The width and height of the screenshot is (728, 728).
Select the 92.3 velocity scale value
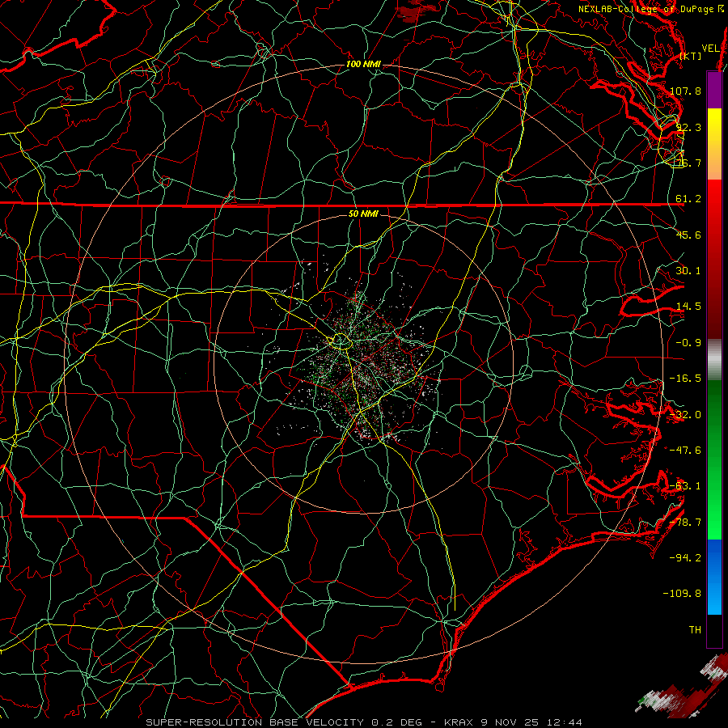[x=688, y=127]
